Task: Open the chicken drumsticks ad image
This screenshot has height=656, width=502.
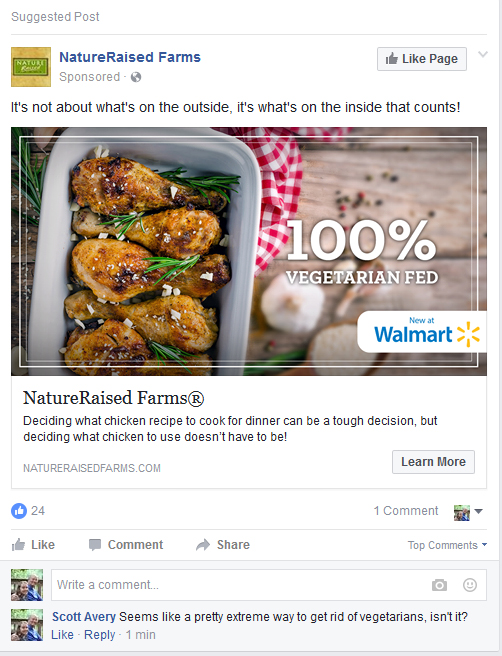Action: [249, 251]
